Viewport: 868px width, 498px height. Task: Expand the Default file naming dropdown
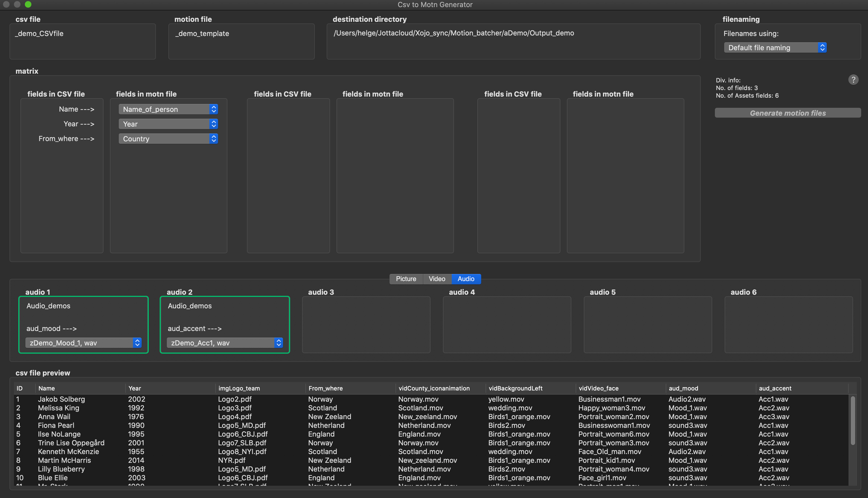tap(775, 47)
